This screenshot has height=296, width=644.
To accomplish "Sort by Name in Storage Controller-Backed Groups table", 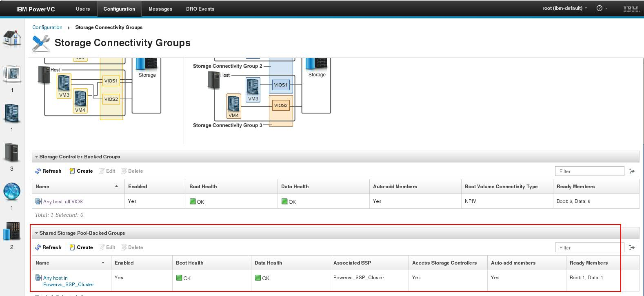I will [x=78, y=187].
